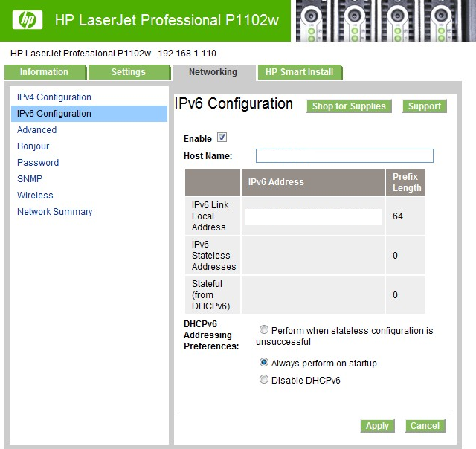Click the IPv6 Configuration page heading

[234, 104]
